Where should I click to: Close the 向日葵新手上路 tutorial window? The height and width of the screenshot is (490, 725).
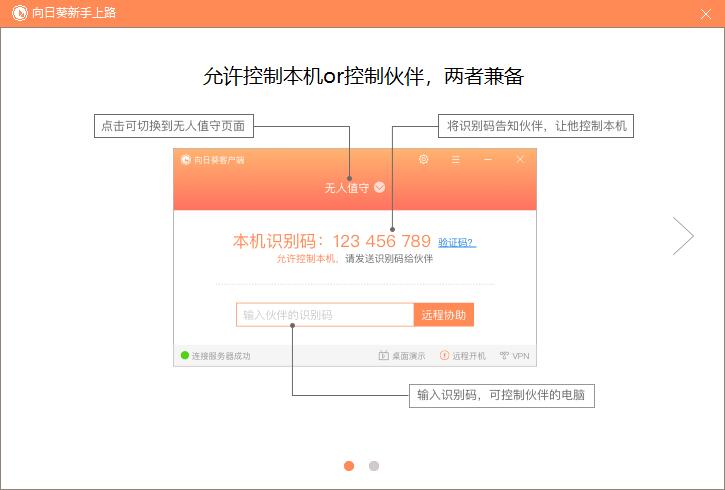[x=705, y=13]
